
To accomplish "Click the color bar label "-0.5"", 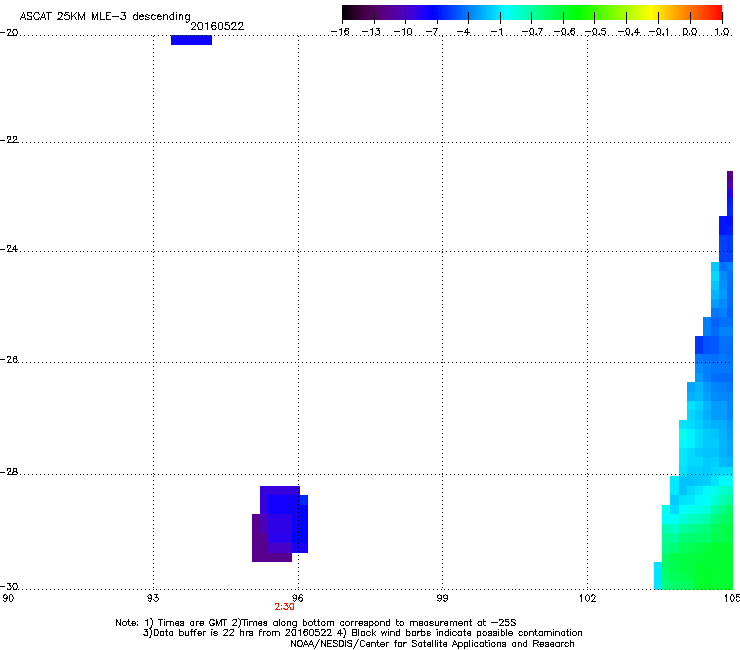I will click(x=596, y=32).
